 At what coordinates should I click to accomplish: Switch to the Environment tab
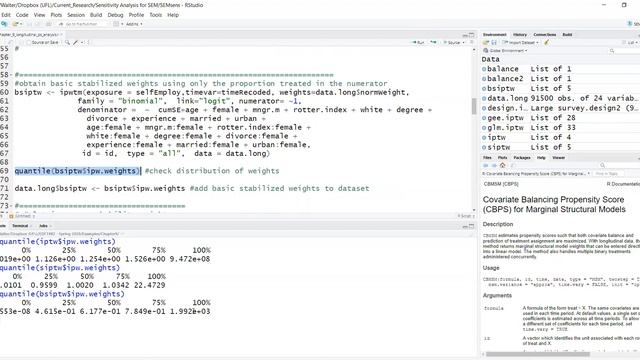(x=495, y=35)
